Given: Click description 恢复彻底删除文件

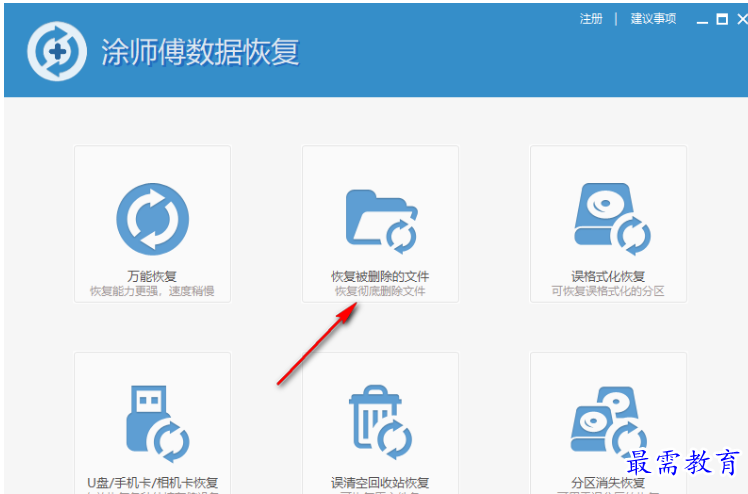Looking at the screenshot, I should coord(380,291).
